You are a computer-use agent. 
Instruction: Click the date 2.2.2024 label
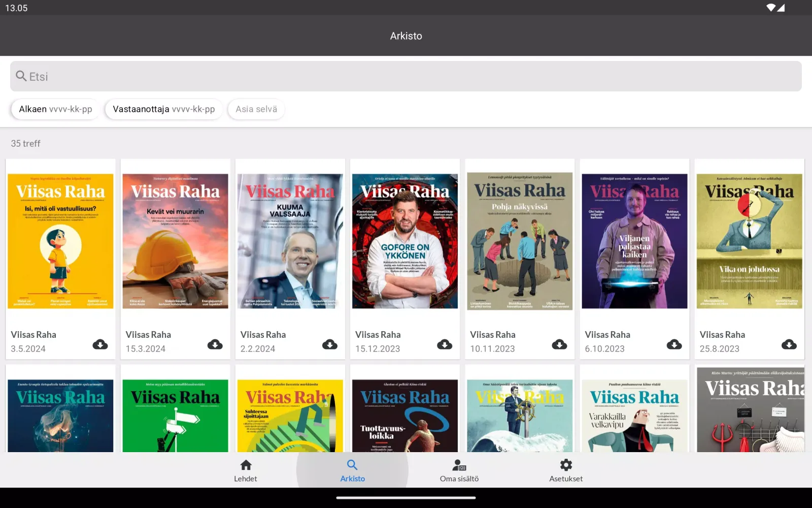pyautogui.click(x=258, y=349)
